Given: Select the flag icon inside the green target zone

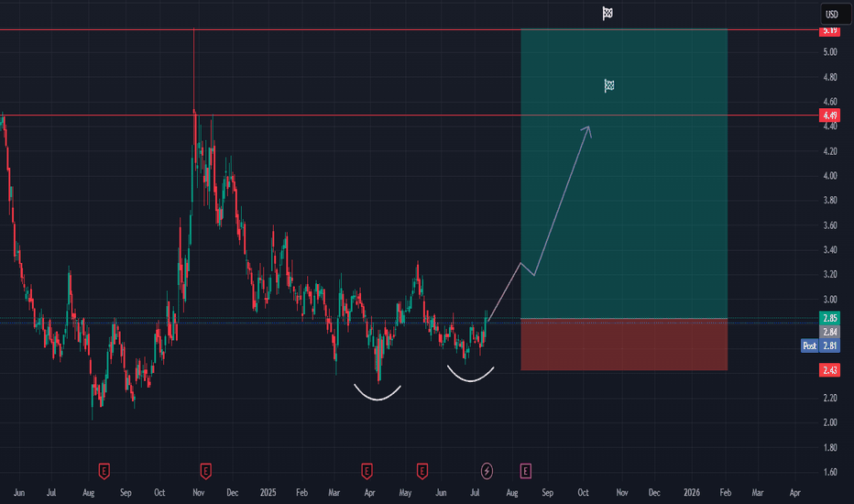Looking at the screenshot, I should coord(609,85).
